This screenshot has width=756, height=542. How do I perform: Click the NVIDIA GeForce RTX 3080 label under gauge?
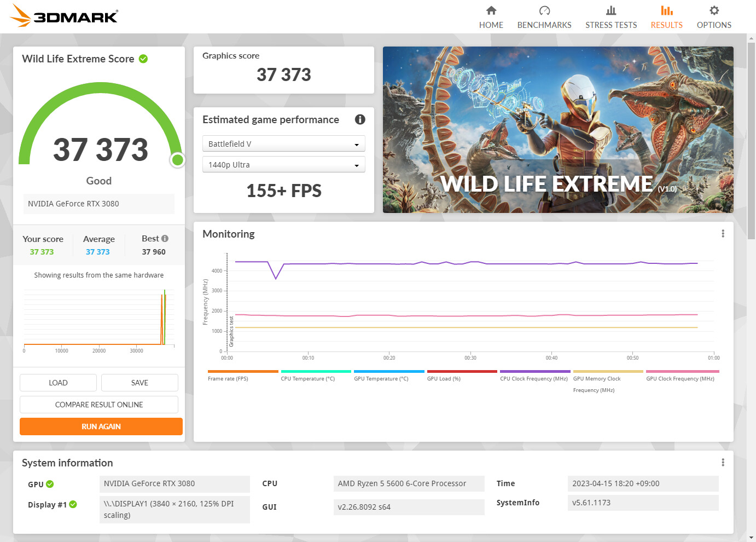[x=99, y=204]
